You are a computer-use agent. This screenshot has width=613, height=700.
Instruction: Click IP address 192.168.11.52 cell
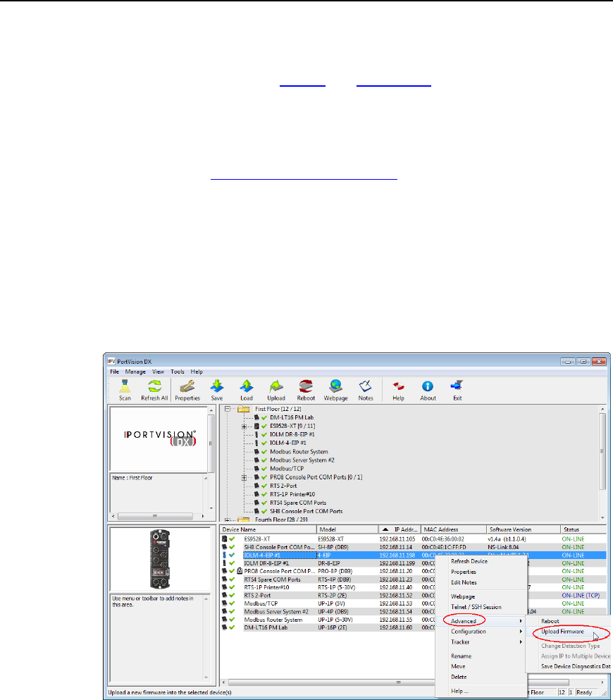tap(396, 596)
